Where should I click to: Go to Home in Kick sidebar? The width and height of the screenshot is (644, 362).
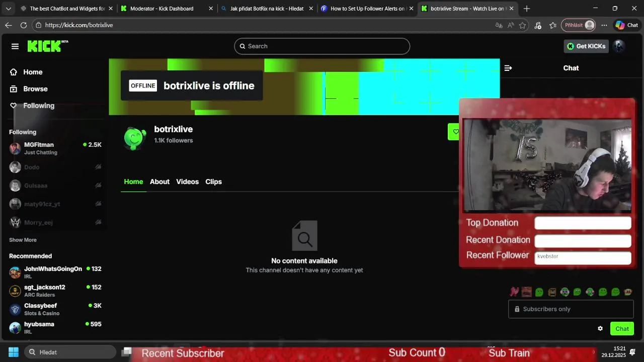point(26,72)
